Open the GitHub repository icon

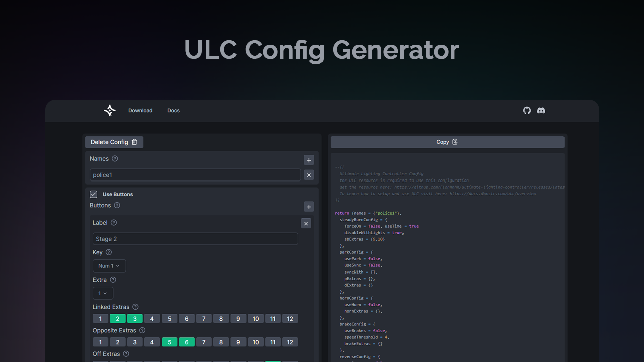point(527,110)
